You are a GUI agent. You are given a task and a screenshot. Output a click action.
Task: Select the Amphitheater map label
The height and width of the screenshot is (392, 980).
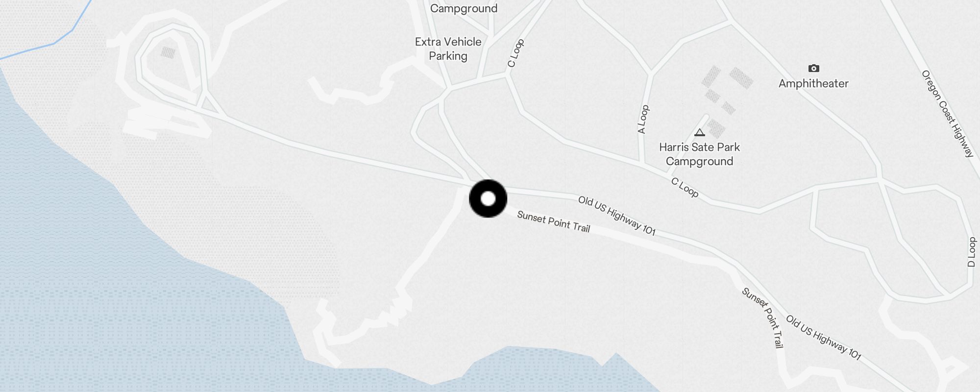pos(813,83)
